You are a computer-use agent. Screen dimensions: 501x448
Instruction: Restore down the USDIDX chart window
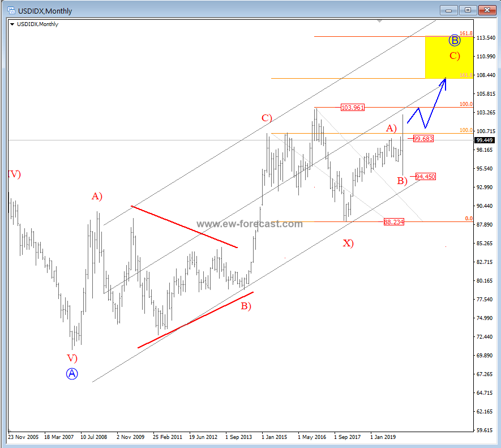468,10
